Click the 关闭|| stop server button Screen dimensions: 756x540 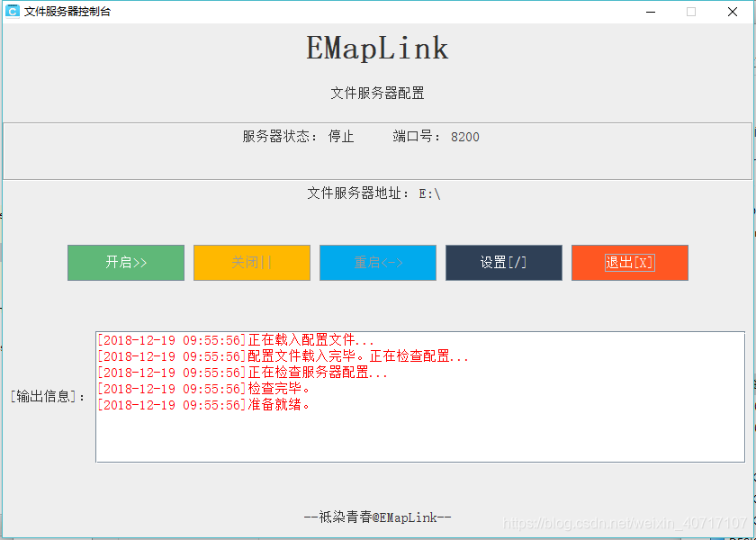[x=252, y=263]
